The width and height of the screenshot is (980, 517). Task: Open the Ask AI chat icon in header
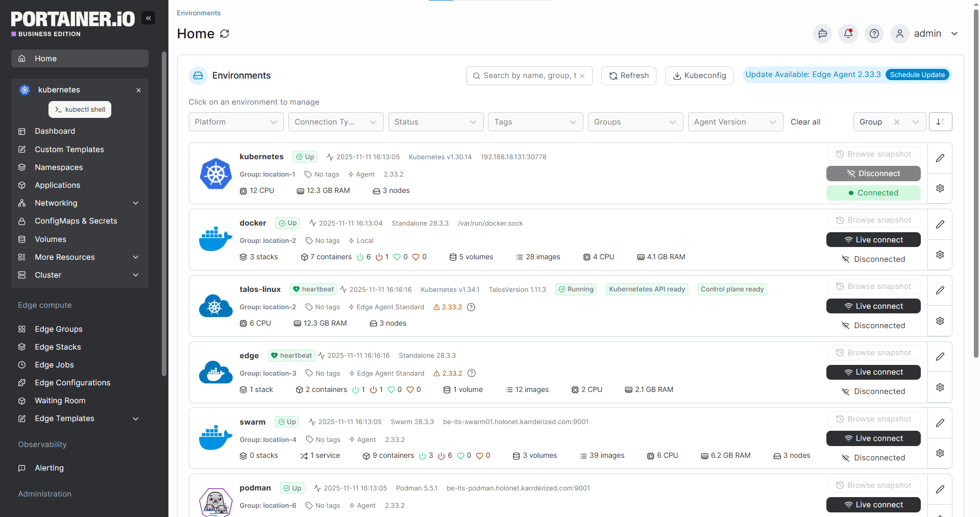coord(822,34)
